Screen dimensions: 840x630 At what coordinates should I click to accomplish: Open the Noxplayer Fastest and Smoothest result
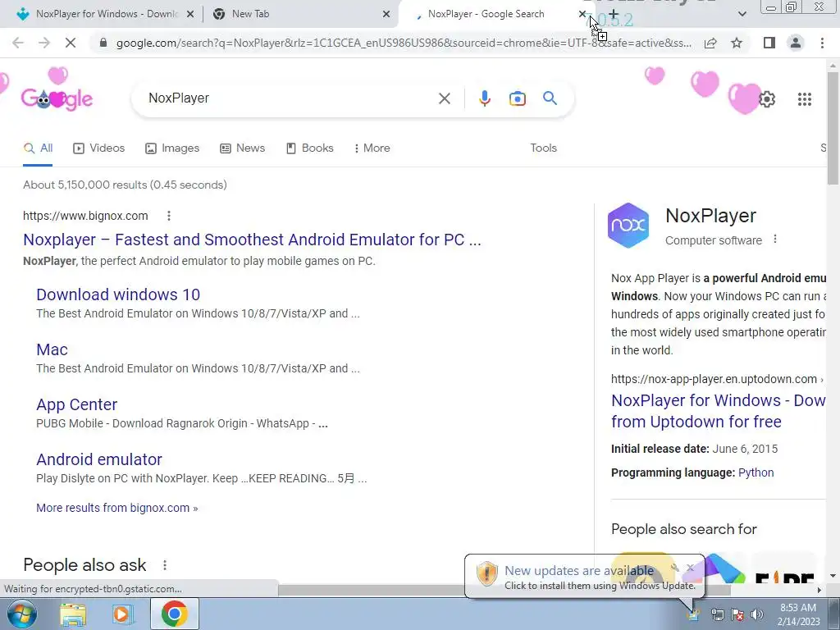(252, 240)
